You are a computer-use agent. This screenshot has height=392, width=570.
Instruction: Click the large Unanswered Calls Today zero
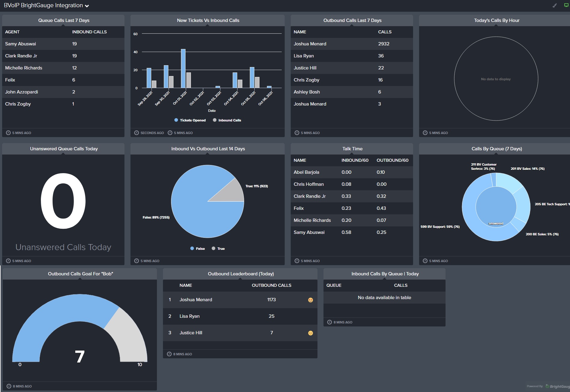click(63, 201)
